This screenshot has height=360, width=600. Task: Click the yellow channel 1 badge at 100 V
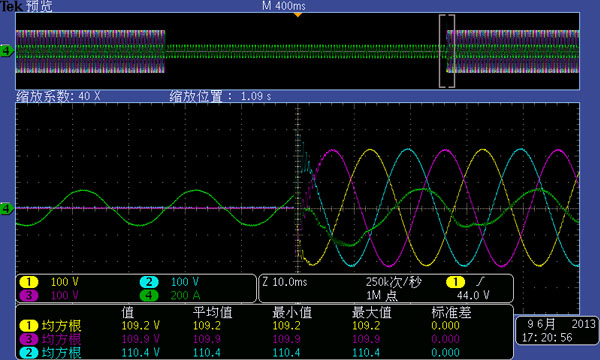pyautogui.click(x=29, y=282)
